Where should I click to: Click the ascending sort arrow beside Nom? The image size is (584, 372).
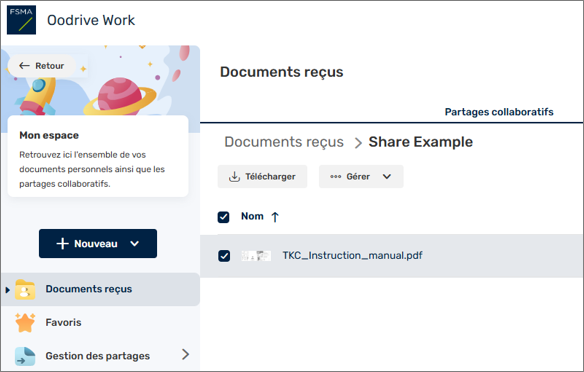[x=275, y=217]
